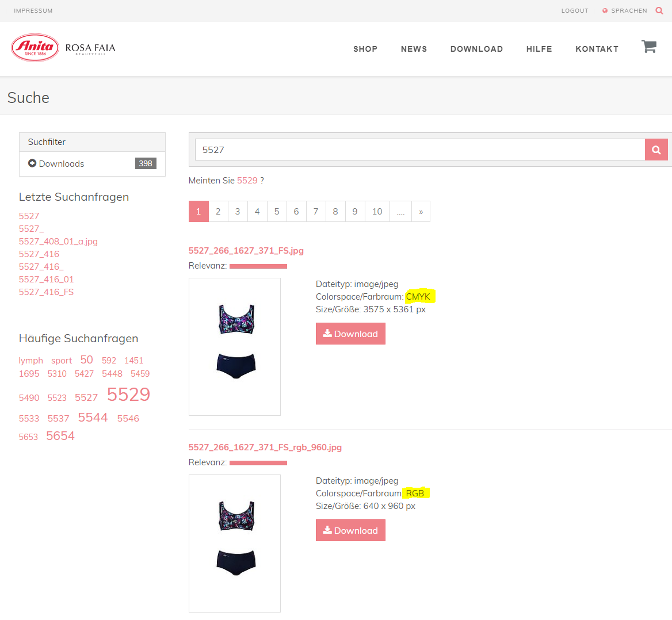Select frequent search tag 5544
This screenshot has width=672, height=620.
click(x=93, y=418)
